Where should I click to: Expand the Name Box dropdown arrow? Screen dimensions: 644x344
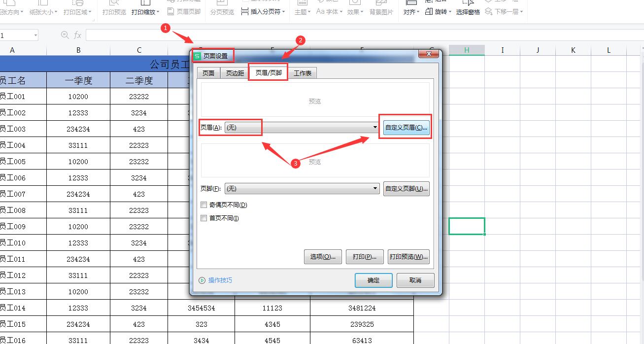35,35
